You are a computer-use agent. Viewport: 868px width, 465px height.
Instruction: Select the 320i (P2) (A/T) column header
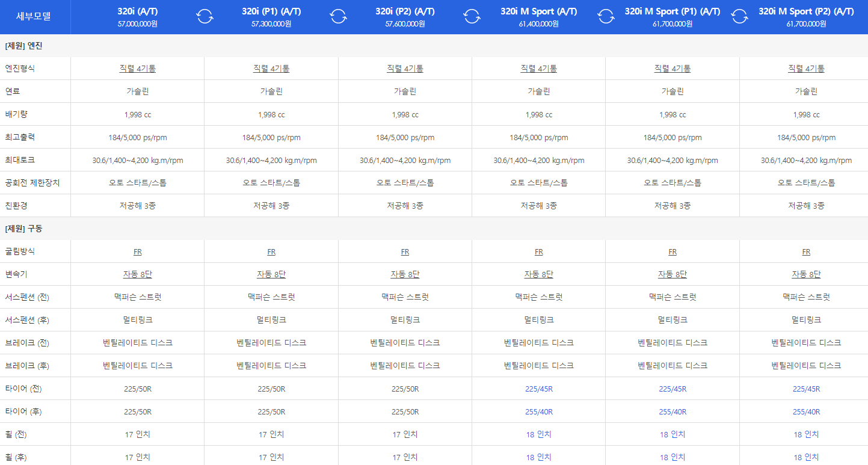tap(405, 17)
